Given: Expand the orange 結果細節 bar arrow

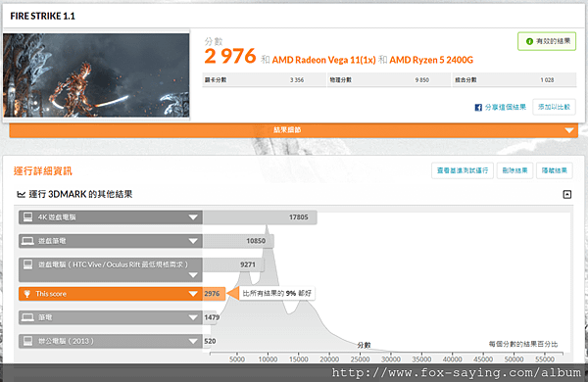Looking at the screenshot, I should click(x=569, y=130).
